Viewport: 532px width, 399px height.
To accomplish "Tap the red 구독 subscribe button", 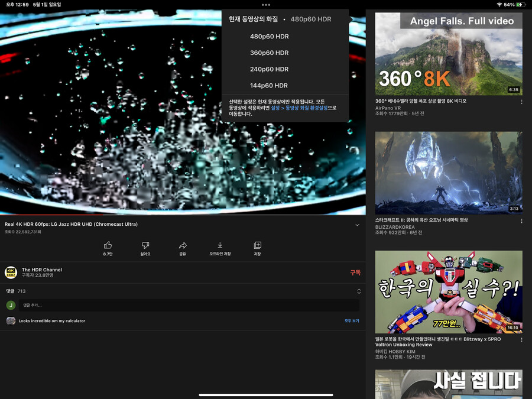I will (x=355, y=273).
